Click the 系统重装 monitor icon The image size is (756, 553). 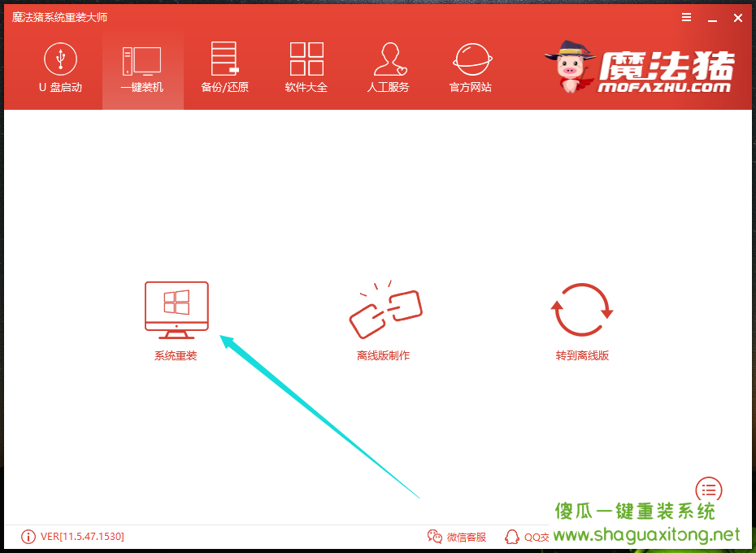pos(176,310)
